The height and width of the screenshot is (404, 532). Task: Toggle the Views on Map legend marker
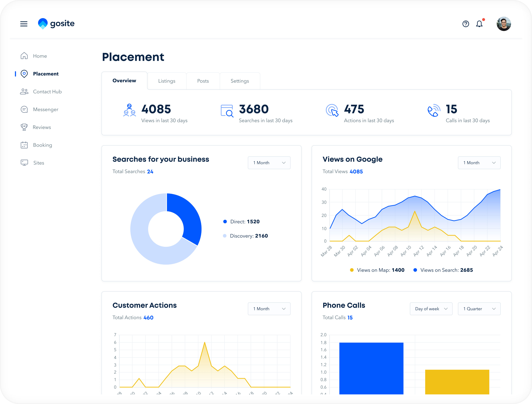[x=352, y=270]
